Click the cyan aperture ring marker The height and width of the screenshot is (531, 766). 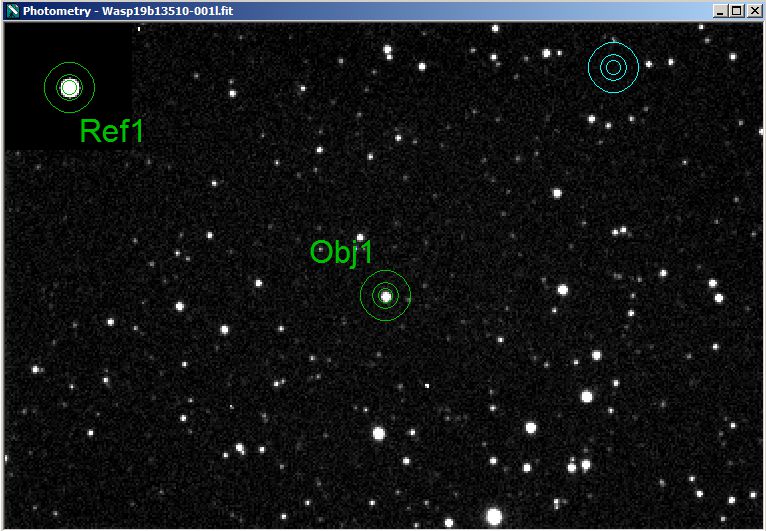(613, 67)
